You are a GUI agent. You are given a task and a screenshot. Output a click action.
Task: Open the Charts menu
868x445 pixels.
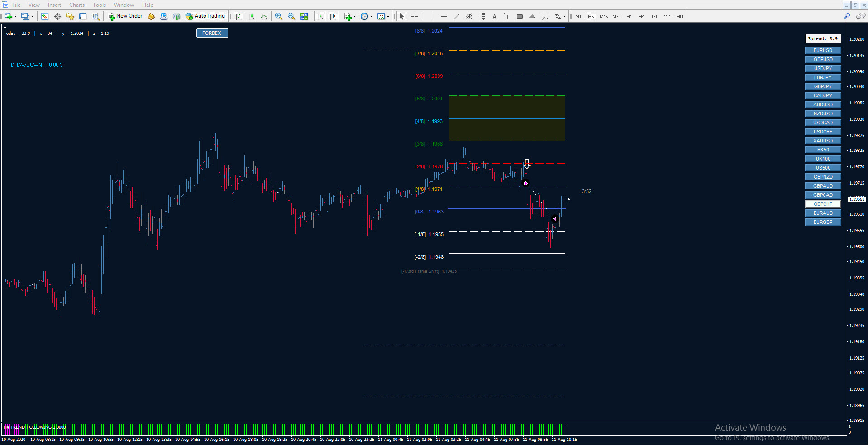point(77,5)
